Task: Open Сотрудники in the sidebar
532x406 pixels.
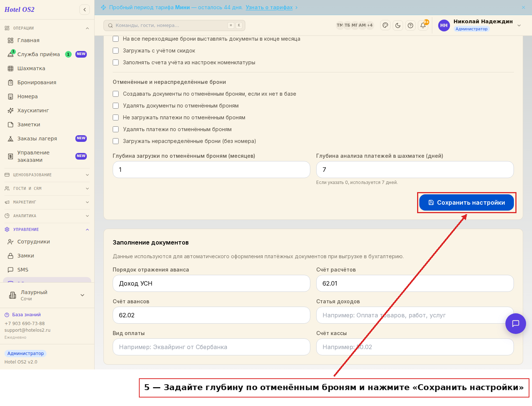Action: coord(47,242)
